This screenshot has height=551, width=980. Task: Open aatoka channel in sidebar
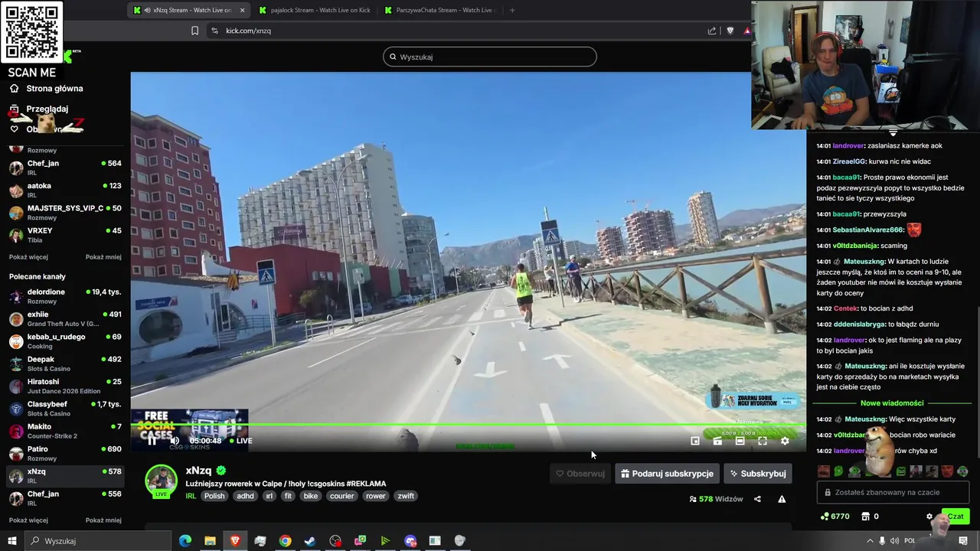(x=64, y=190)
